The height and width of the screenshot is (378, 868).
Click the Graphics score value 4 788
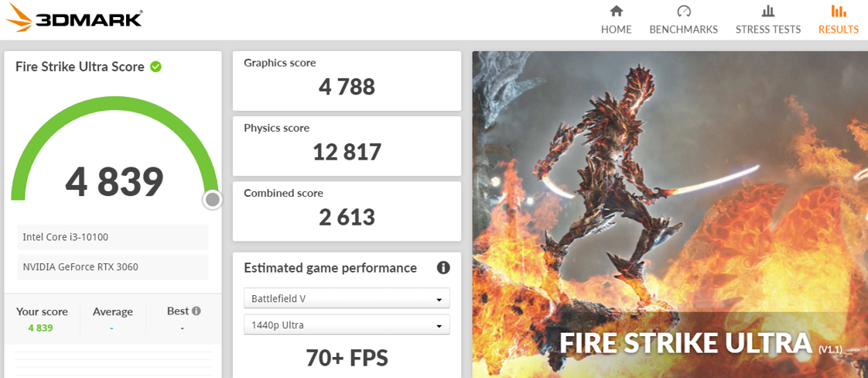click(x=347, y=87)
